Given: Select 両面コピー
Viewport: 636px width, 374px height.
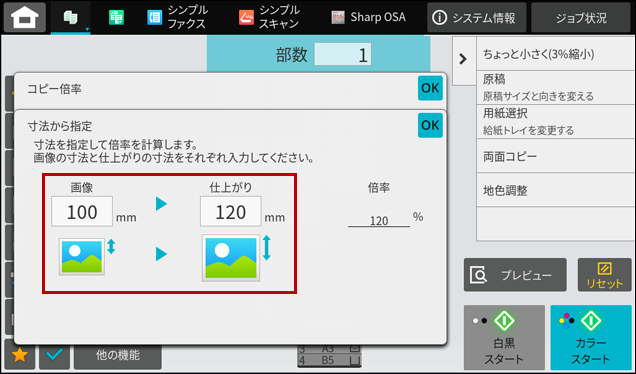Looking at the screenshot, I should (556, 156).
